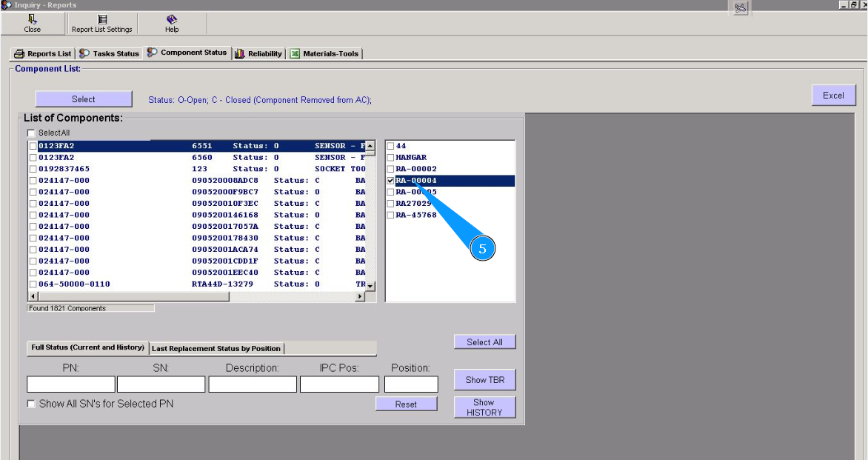Click the PN input field

[71, 384]
